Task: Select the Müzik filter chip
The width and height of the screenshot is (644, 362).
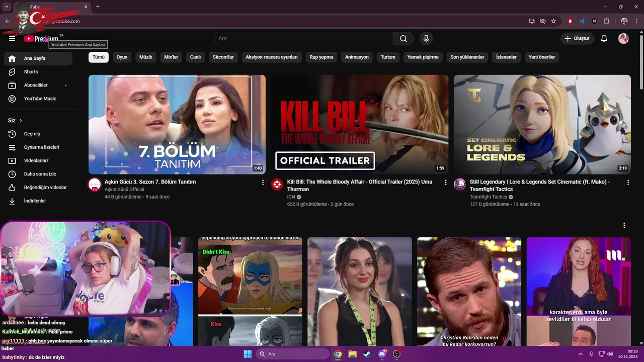Action: pyautogui.click(x=146, y=57)
